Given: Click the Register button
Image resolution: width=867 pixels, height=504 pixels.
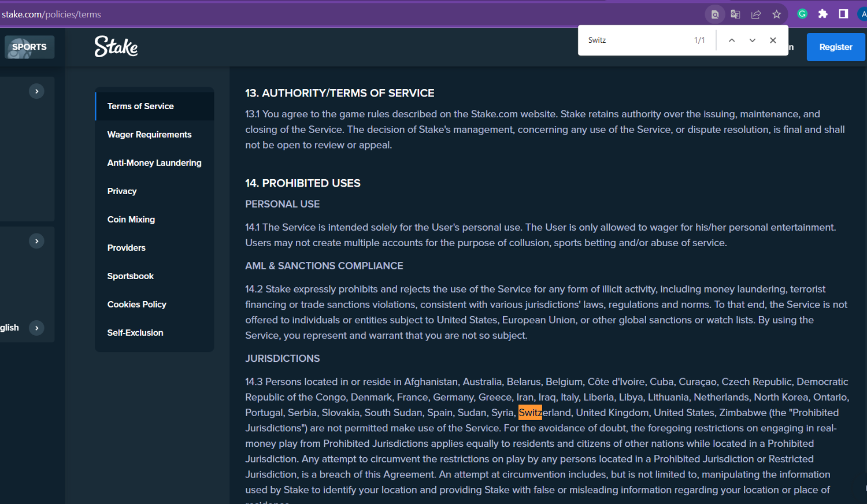Looking at the screenshot, I should tap(835, 47).
